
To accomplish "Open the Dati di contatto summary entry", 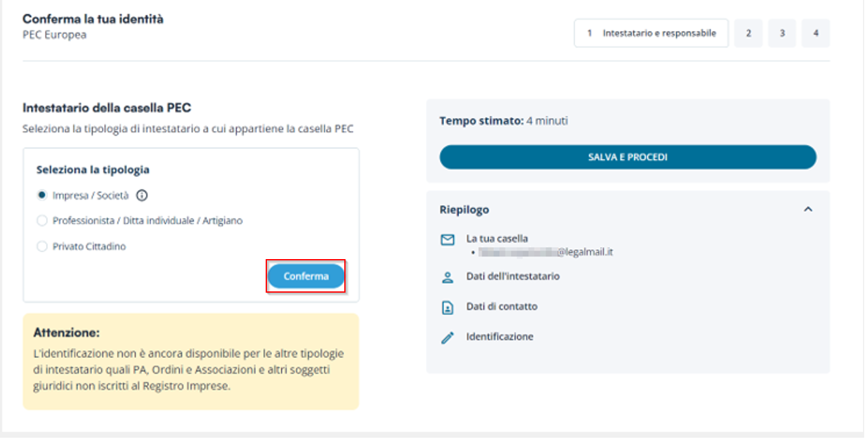I will click(502, 307).
